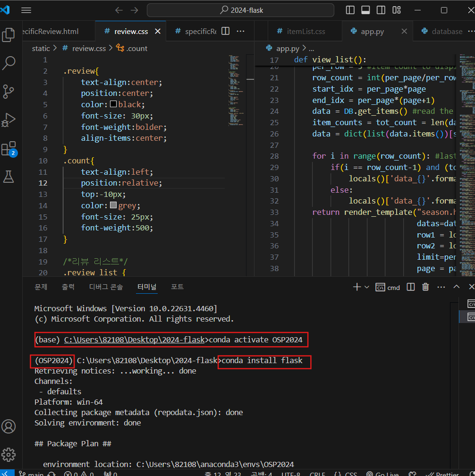Maximize panel with the up chevron
Viewport: 475px width, 476px height.
point(457,287)
